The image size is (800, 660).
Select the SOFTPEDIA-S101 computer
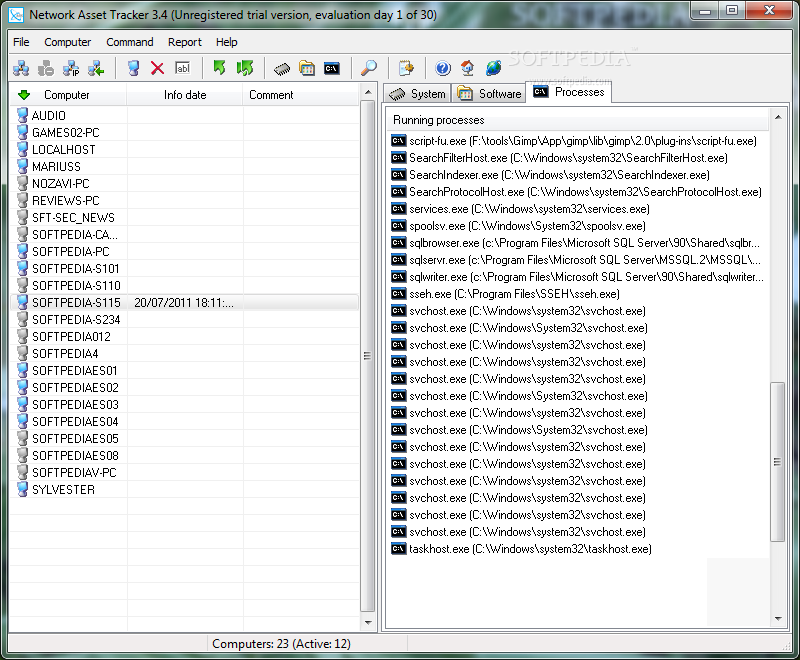[184, 268]
